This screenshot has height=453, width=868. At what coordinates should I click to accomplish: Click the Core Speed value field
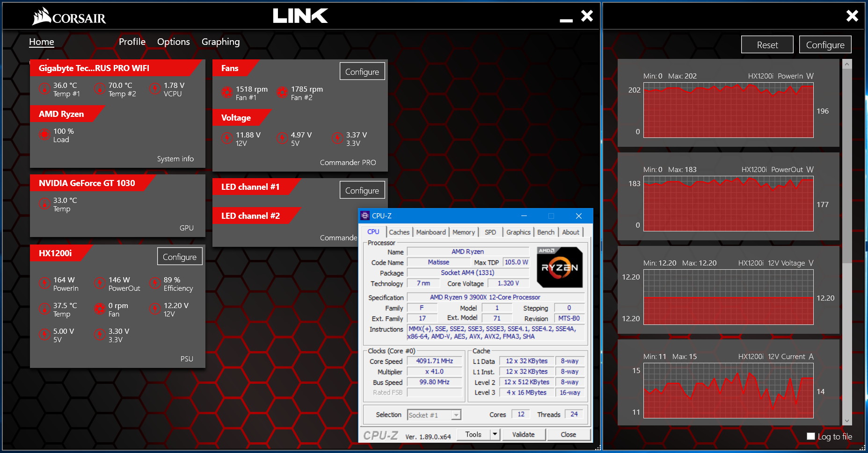(434, 361)
